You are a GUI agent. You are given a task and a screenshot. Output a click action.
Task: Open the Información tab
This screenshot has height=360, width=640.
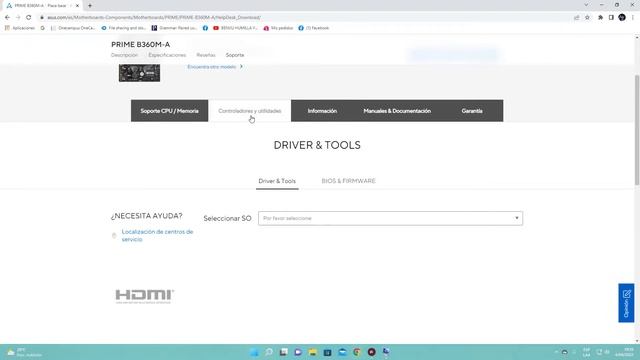click(x=322, y=111)
